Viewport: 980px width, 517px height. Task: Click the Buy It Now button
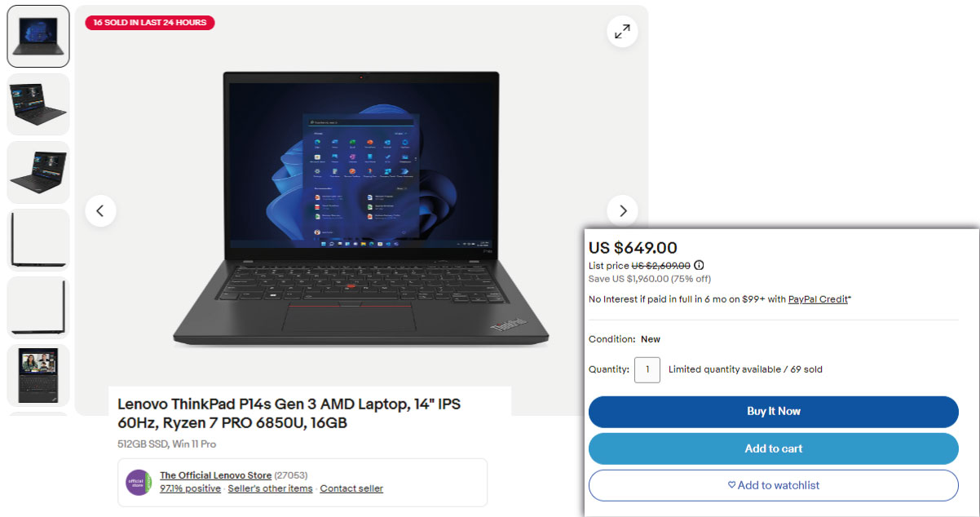pyautogui.click(x=773, y=412)
